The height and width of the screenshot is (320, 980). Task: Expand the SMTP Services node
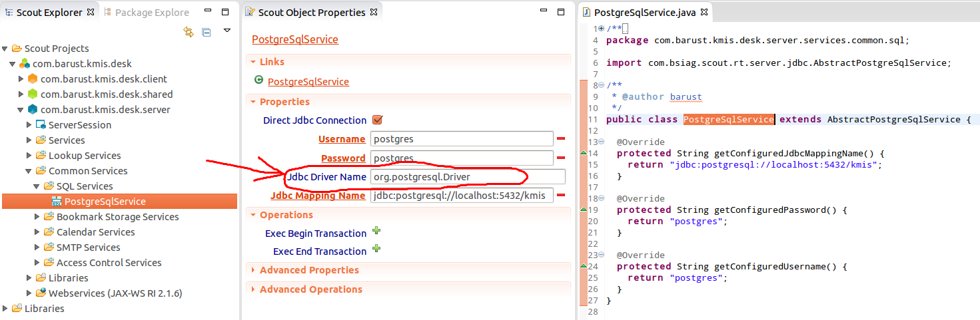coord(37,247)
